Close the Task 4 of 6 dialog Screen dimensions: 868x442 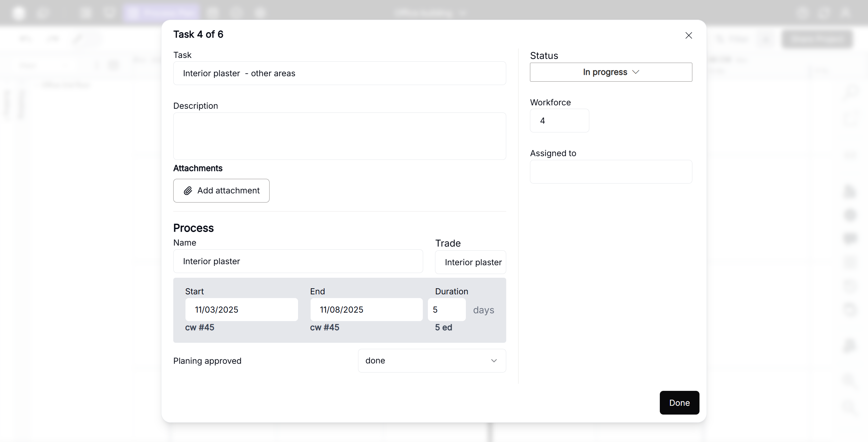(x=688, y=36)
